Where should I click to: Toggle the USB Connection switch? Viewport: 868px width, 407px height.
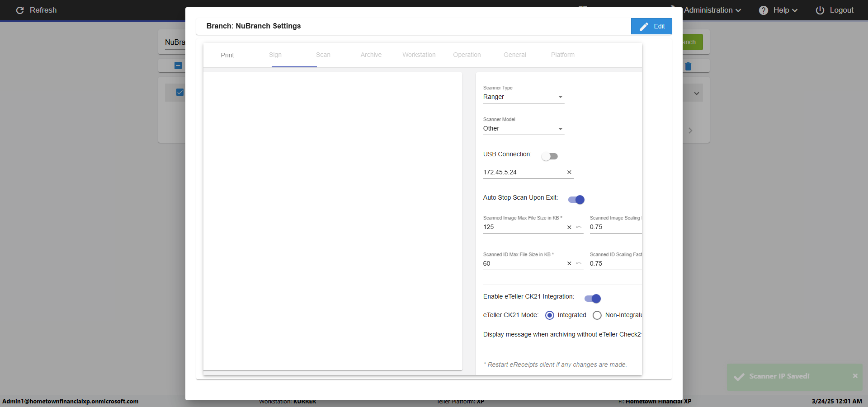point(550,156)
